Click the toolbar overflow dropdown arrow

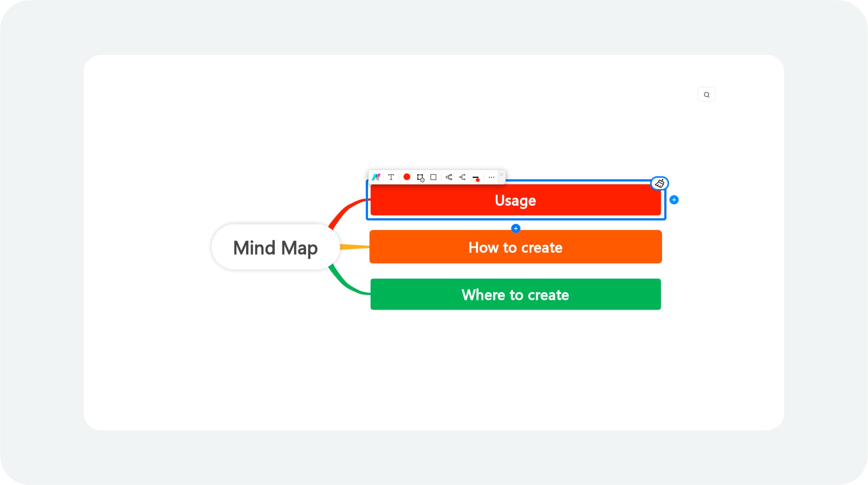[491, 176]
